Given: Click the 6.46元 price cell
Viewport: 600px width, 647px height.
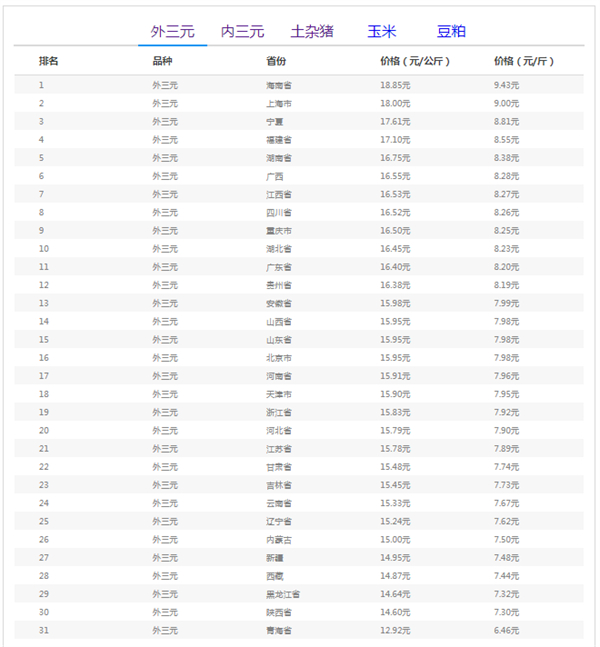Looking at the screenshot, I should click(507, 630).
